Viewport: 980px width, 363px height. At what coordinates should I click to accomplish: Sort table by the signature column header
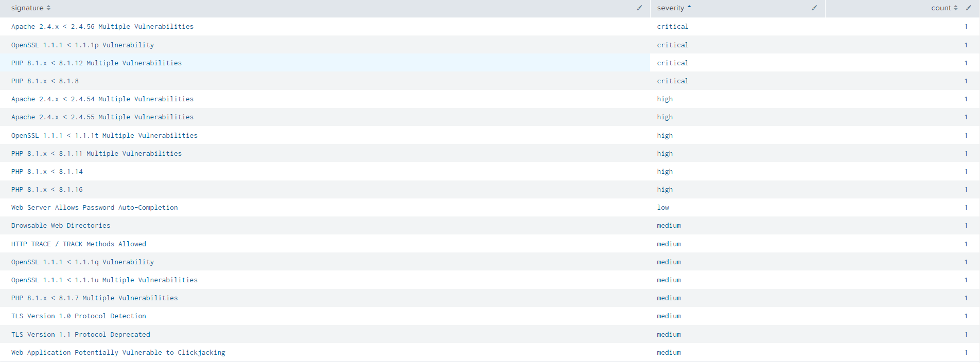click(x=31, y=8)
